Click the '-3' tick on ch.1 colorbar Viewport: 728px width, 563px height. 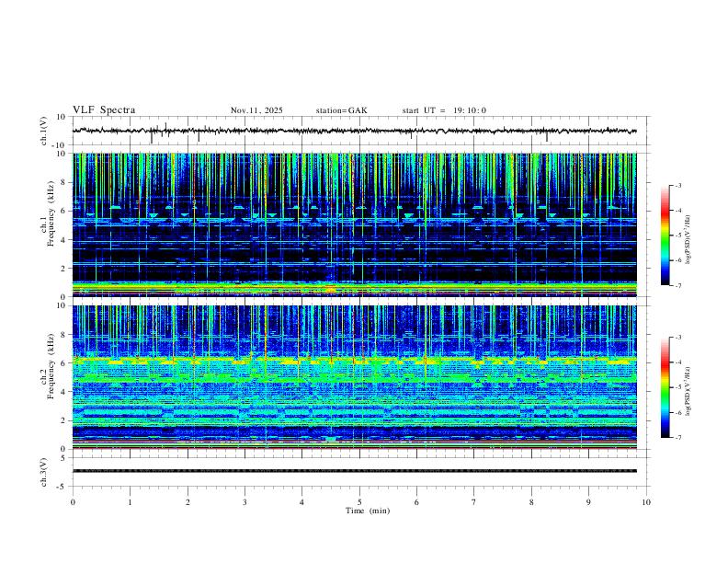677,186
